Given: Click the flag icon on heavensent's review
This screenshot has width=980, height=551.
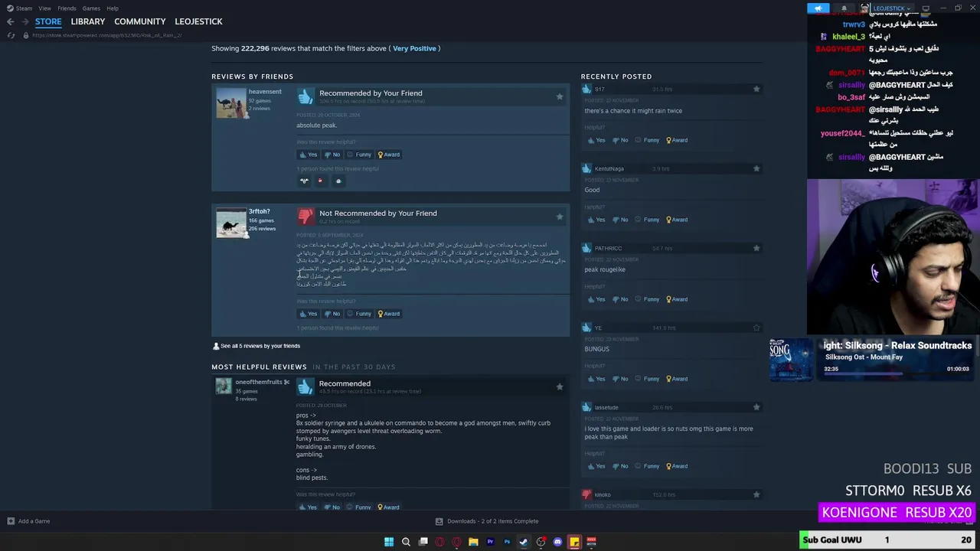Looking at the screenshot, I should tap(560, 96).
